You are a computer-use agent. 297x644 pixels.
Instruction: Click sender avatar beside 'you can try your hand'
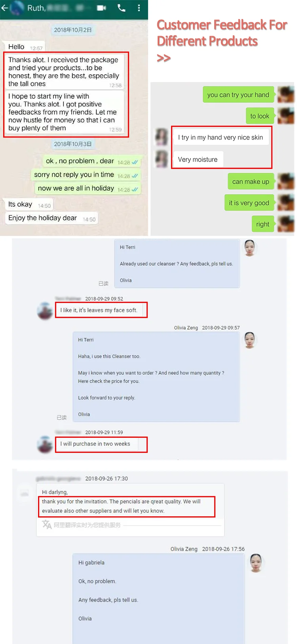click(286, 94)
